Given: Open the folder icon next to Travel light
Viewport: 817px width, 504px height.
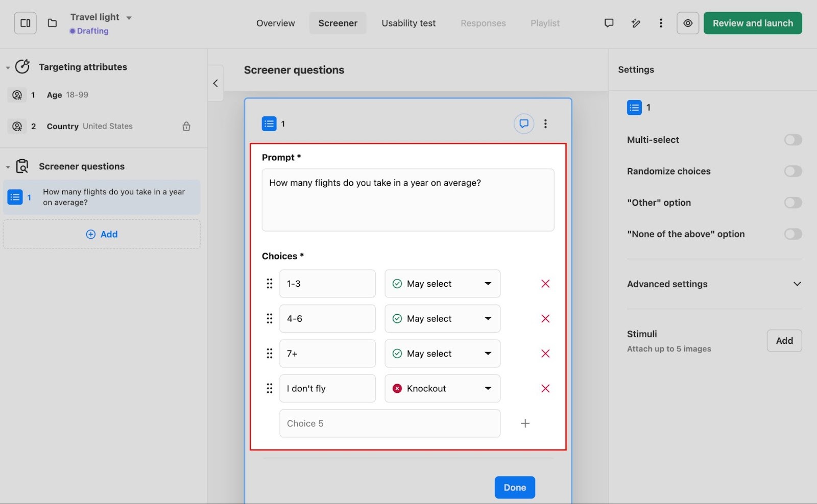Looking at the screenshot, I should click(x=52, y=23).
